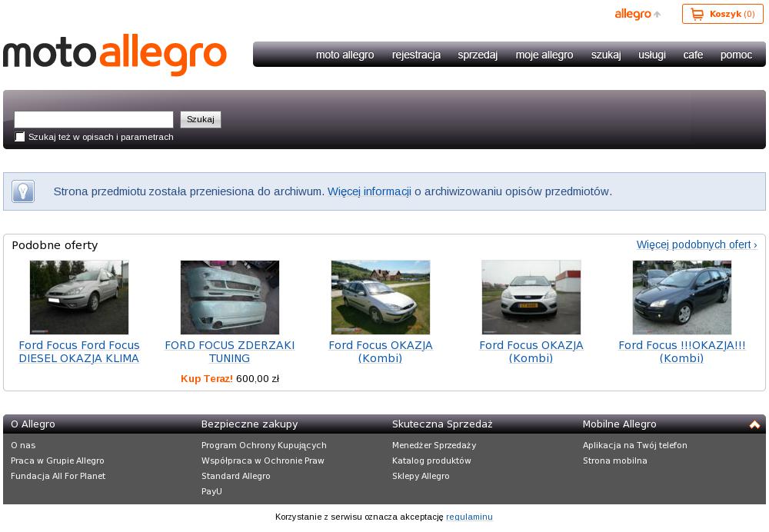Open silver Ford Focus on grass thumbnail
This screenshot has width=769, height=532.
click(x=381, y=297)
